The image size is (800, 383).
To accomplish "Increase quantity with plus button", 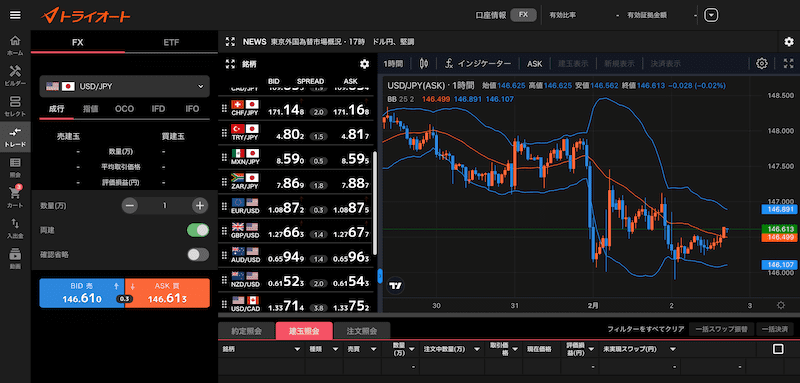I will 199,206.
